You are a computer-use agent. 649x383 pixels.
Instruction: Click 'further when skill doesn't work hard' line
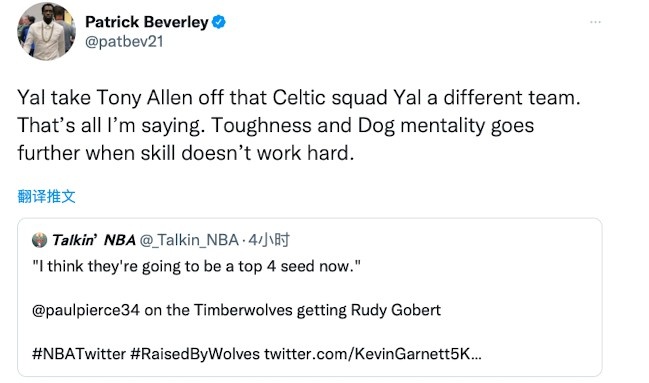coord(186,154)
